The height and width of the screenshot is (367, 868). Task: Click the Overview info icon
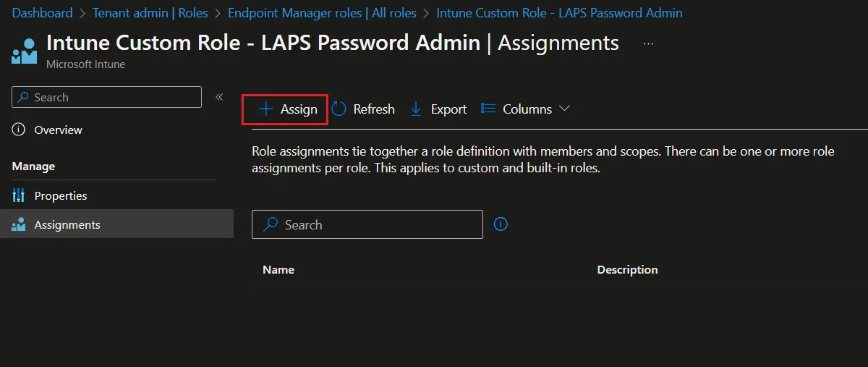pyautogui.click(x=19, y=130)
